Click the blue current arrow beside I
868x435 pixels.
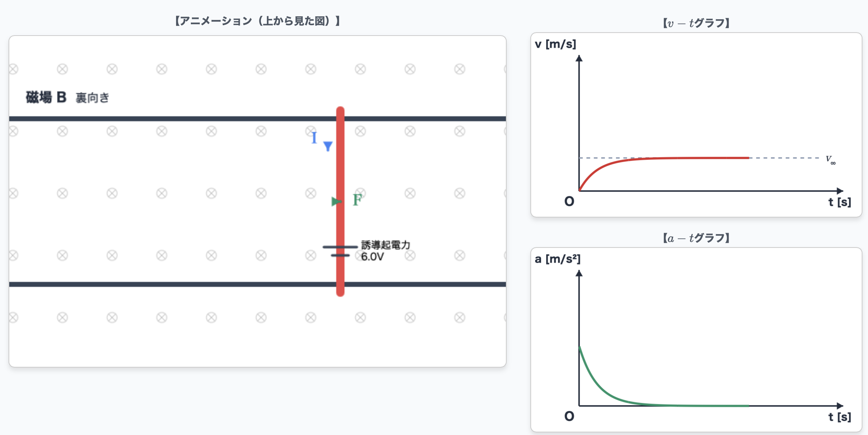click(328, 146)
